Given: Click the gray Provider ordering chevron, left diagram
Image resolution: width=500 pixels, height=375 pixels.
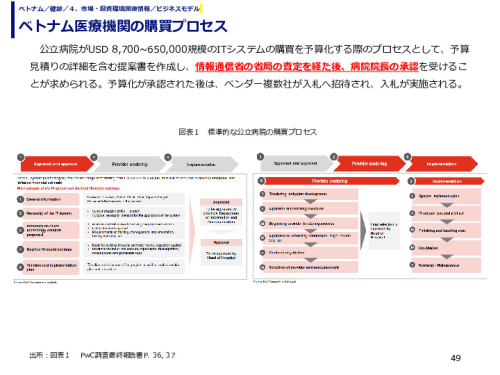Looking at the screenshot, I should [x=130, y=164].
